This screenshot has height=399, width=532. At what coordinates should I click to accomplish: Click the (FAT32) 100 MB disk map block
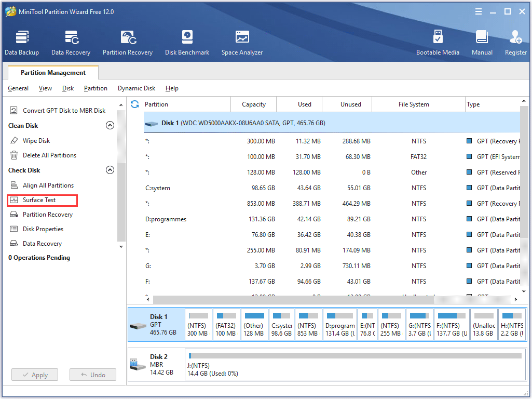point(226,325)
